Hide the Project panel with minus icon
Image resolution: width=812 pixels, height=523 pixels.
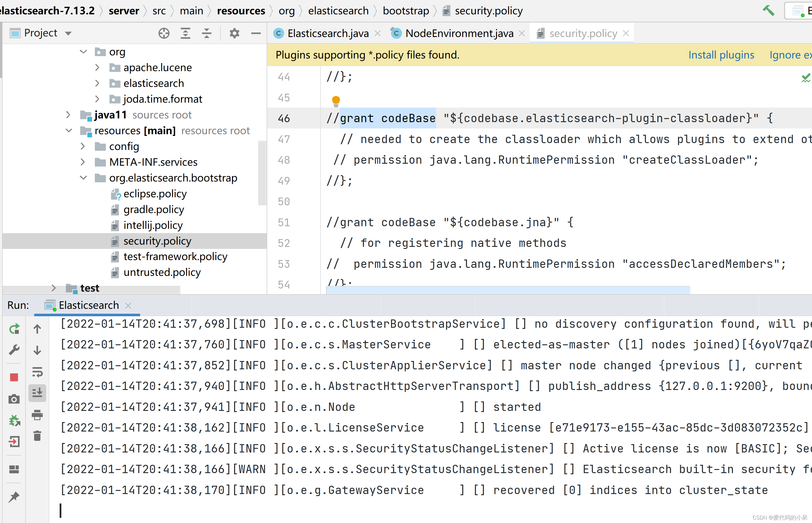[256, 33]
